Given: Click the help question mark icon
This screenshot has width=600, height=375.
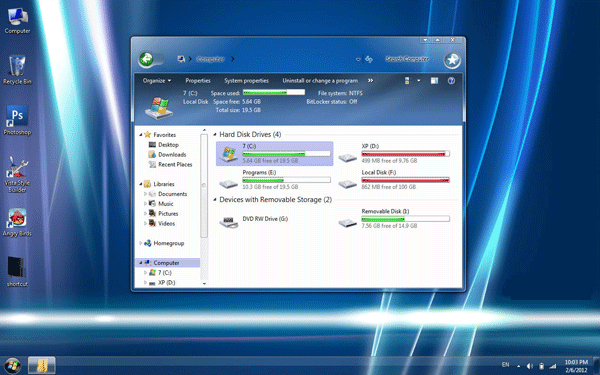Looking at the screenshot, I should coord(452,81).
